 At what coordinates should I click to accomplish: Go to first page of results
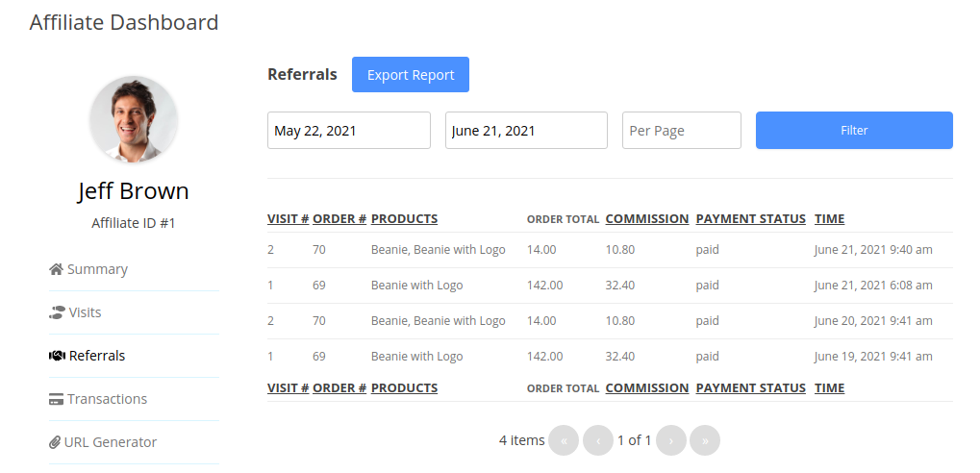[564, 440]
